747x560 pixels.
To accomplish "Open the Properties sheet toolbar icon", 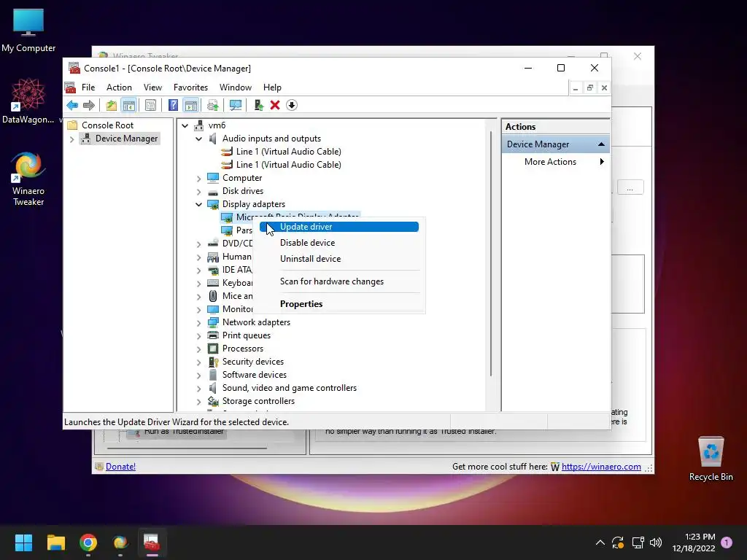I will coord(150,105).
